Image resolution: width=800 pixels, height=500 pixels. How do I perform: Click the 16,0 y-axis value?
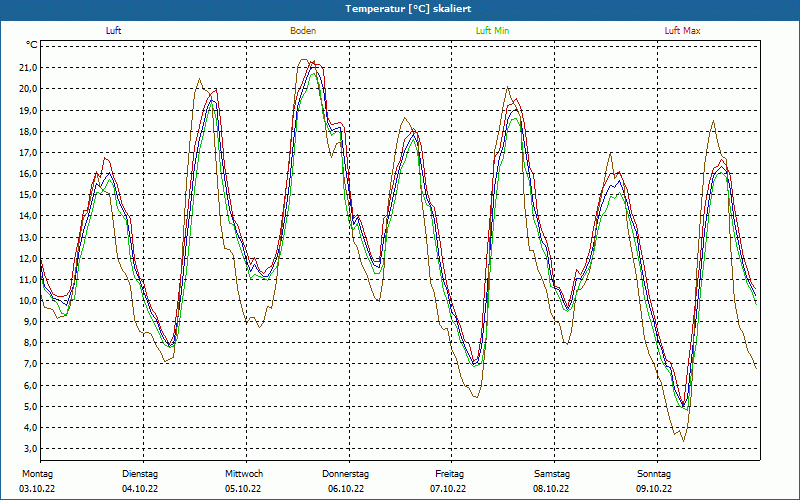(x=28, y=173)
